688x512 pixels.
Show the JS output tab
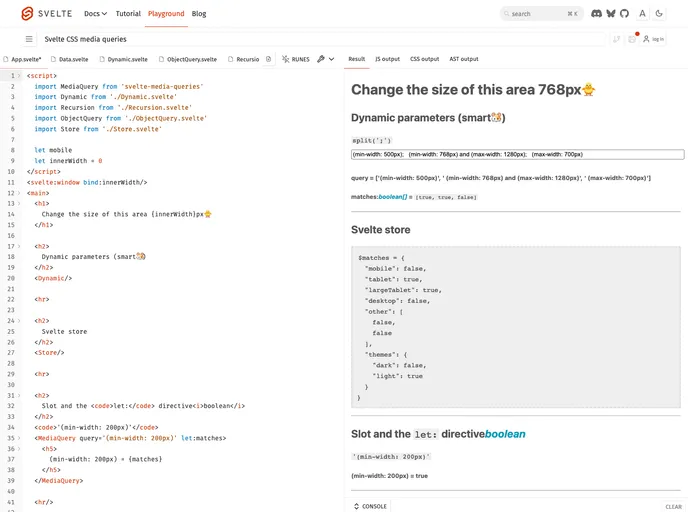(387, 59)
